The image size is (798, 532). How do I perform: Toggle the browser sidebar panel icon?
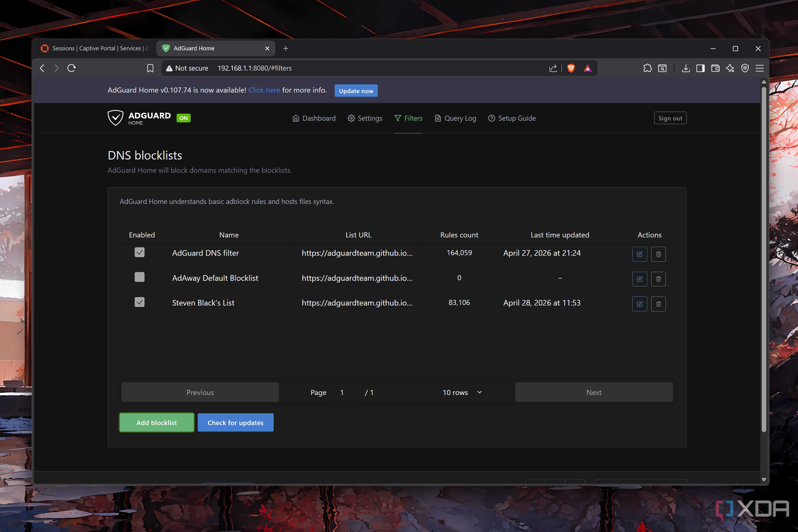pos(700,68)
